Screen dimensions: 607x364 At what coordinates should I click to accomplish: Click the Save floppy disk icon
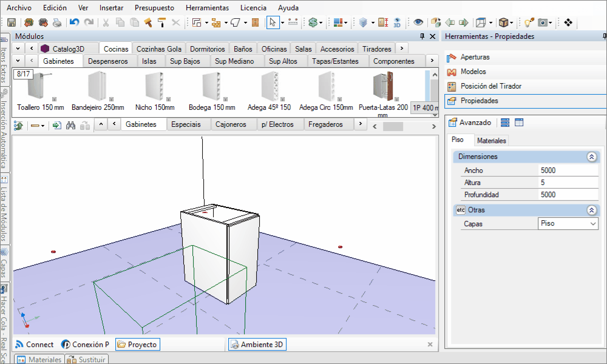[x=11, y=22]
